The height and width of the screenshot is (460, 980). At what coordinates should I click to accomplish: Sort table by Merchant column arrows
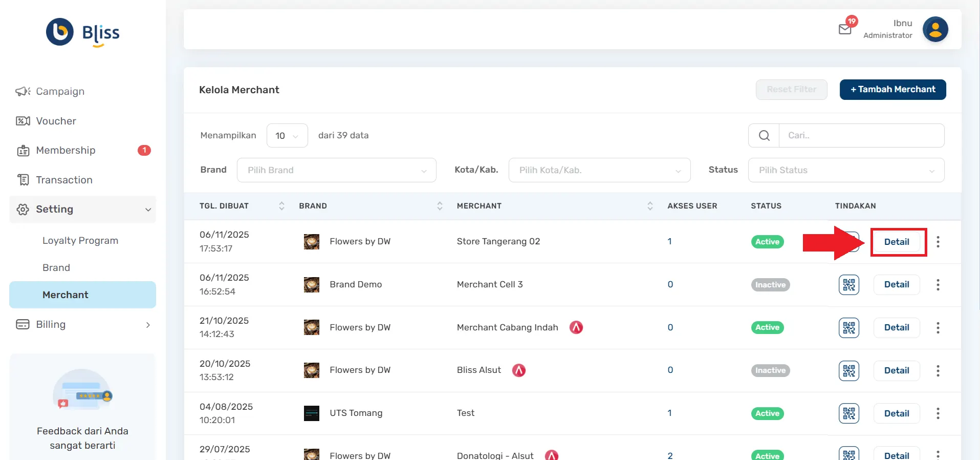(650, 206)
